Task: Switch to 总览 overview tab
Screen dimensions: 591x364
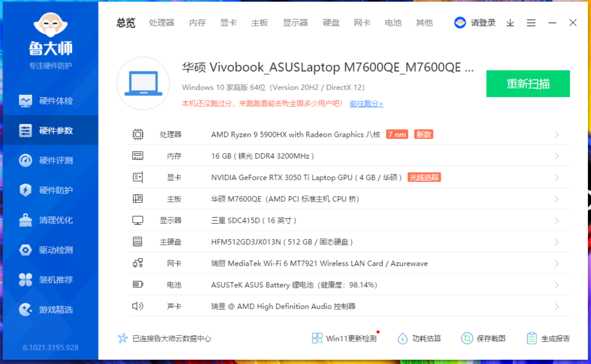Action: click(126, 23)
